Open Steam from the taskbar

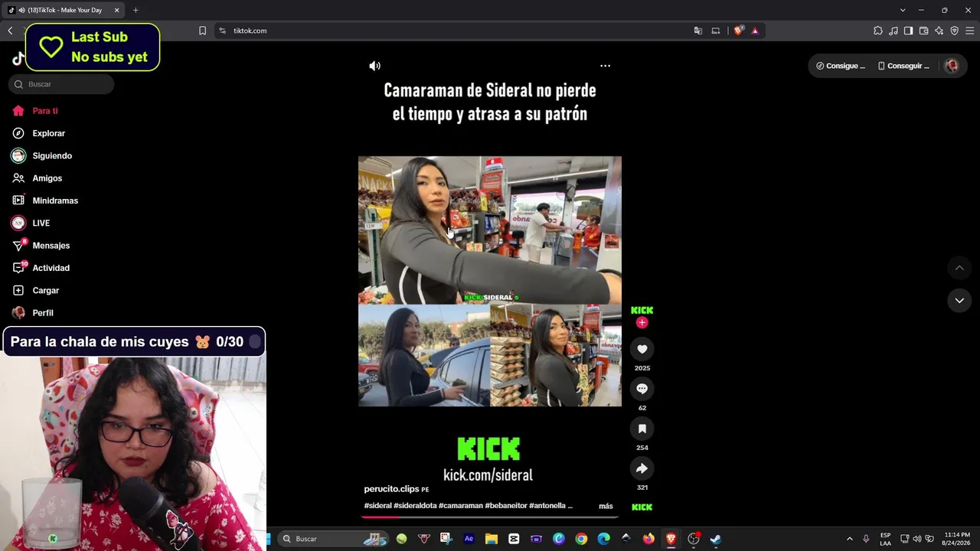coord(716,539)
